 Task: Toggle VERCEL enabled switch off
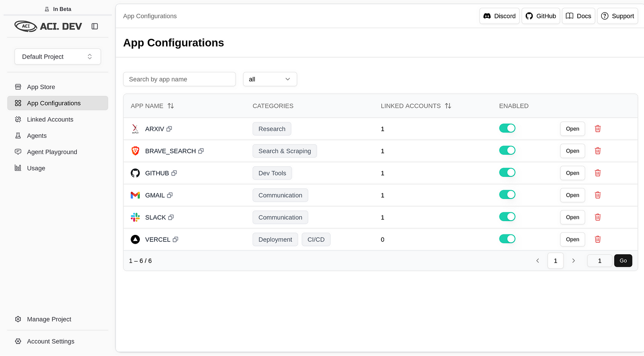click(x=507, y=239)
